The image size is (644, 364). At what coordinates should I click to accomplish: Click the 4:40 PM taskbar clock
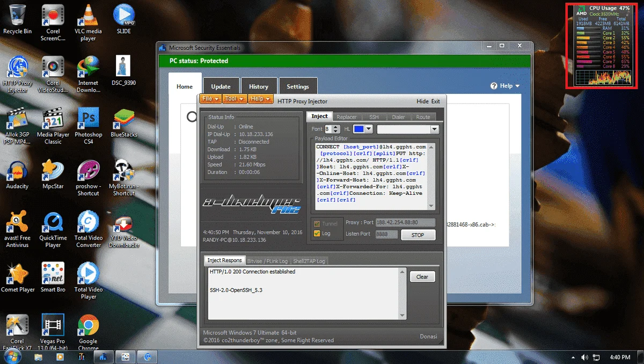pos(620,357)
